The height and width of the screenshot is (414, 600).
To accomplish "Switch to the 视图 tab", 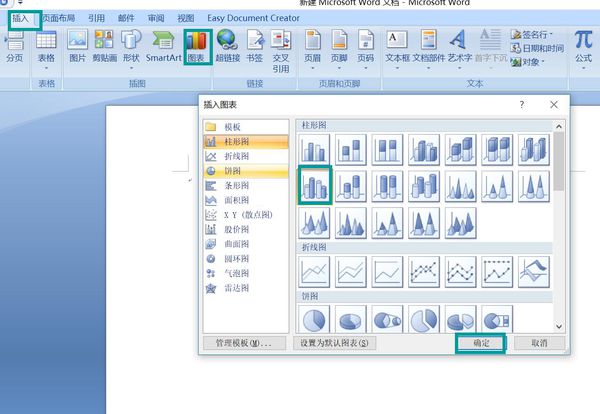I will [x=186, y=18].
